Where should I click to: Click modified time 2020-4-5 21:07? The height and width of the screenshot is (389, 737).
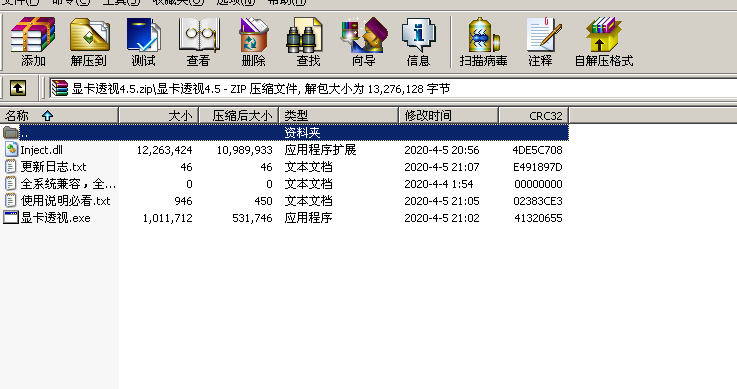pyautogui.click(x=442, y=167)
